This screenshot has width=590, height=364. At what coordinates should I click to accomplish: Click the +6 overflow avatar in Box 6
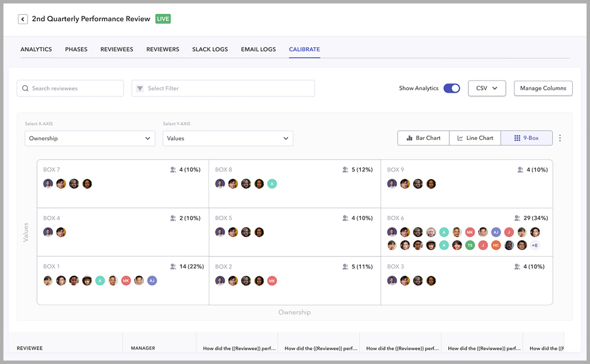(x=535, y=245)
